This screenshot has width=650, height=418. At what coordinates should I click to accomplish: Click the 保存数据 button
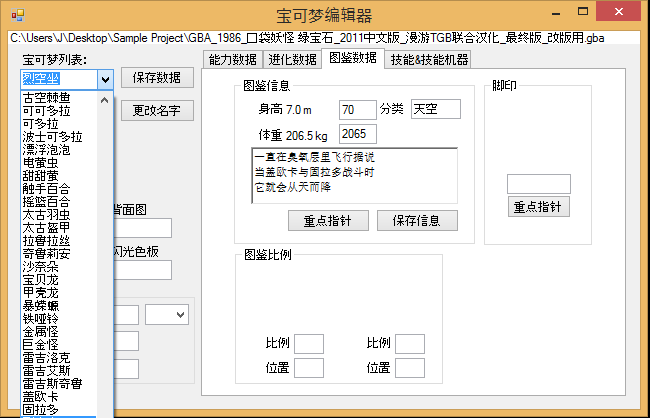pyautogui.click(x=157, y=78)
